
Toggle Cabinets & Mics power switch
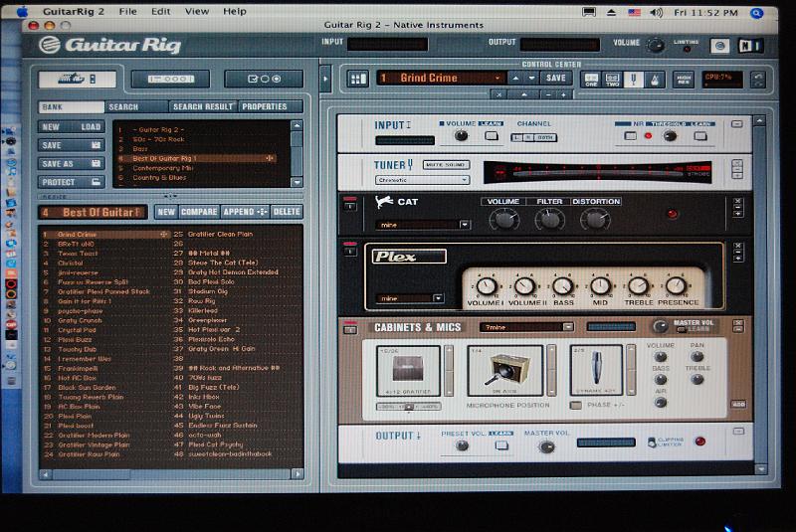(x=350, y=327)
